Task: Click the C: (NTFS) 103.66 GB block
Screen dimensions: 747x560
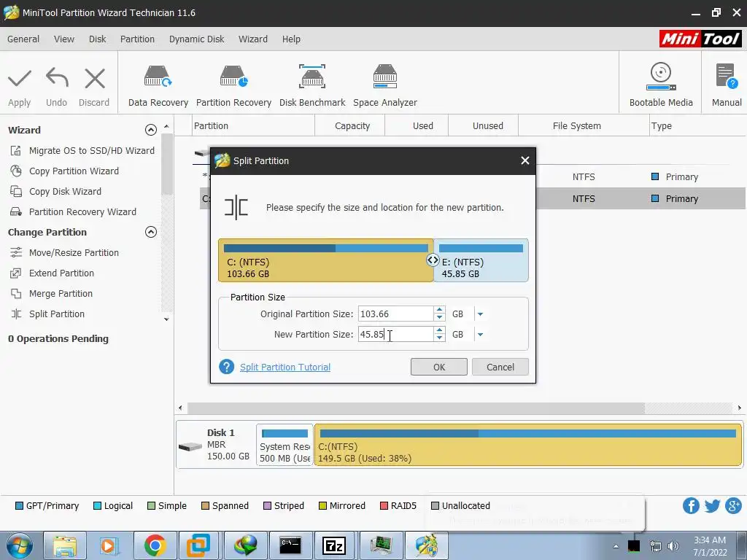Action: pos(326,260)
